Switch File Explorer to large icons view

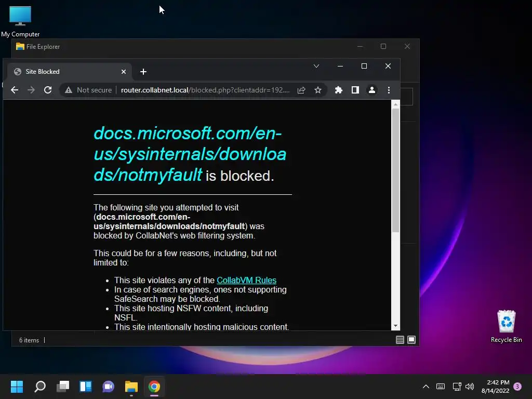[411, 340]
